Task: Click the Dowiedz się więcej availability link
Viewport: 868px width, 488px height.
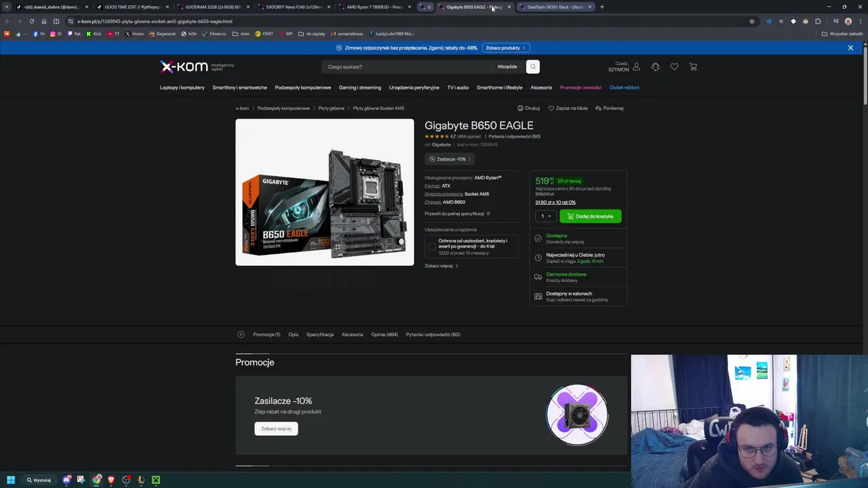Action: point(565,242)
